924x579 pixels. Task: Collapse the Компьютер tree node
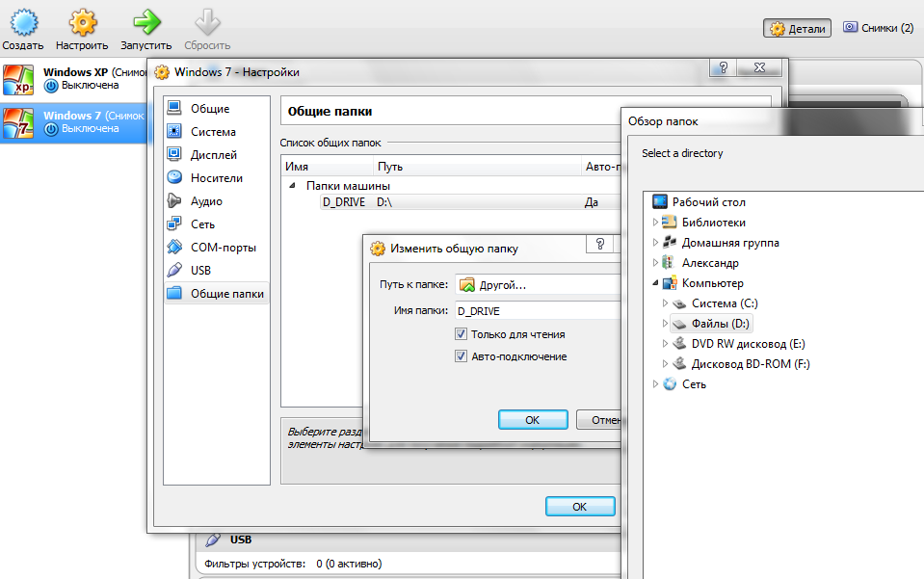656,283
